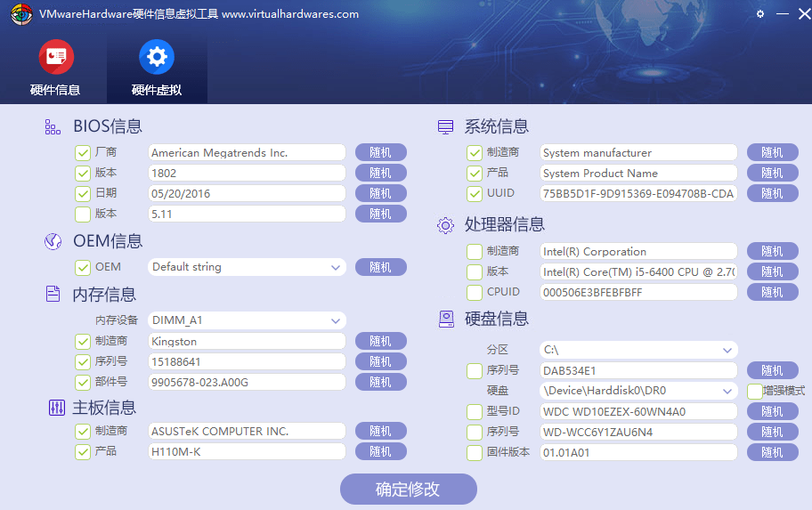Enable the BIOS 5.11 版本 checkbox
This screenshot has width=812, height=510.
pyautogui.click(x=82, y=214)
